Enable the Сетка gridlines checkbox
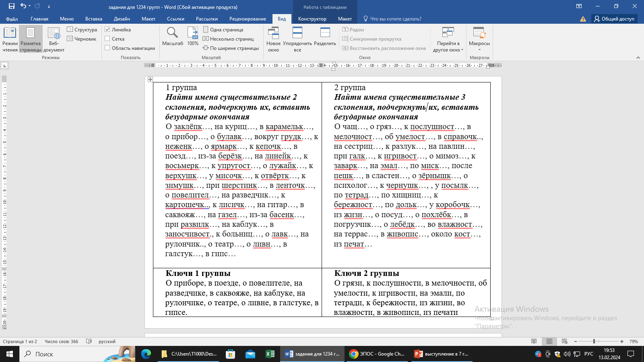 [107, 39]
